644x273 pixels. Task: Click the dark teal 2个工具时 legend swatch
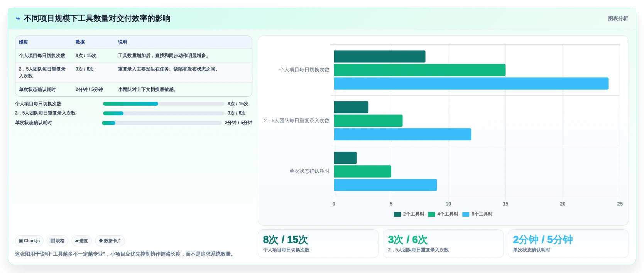click(397, 214)
